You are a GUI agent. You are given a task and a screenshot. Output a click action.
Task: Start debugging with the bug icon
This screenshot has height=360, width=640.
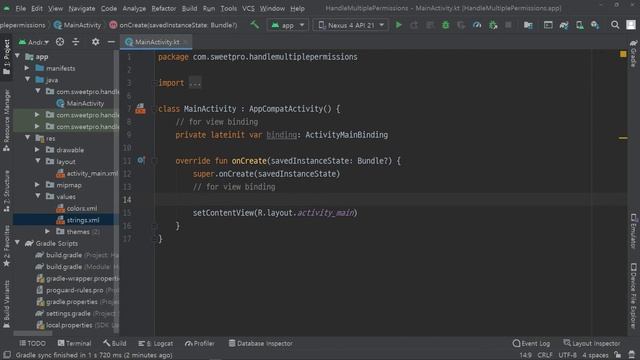point(445,25)
